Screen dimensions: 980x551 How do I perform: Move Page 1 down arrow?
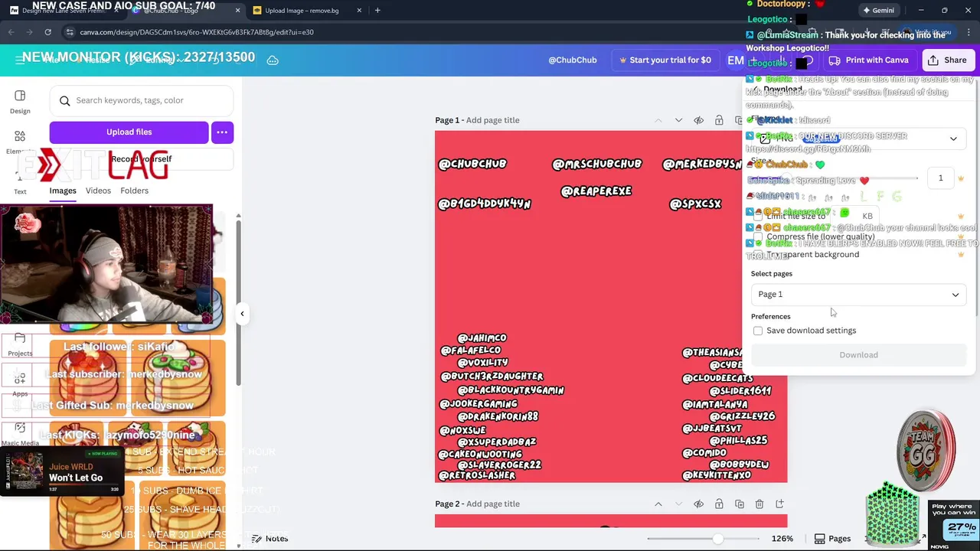click(x=678, y=120)
